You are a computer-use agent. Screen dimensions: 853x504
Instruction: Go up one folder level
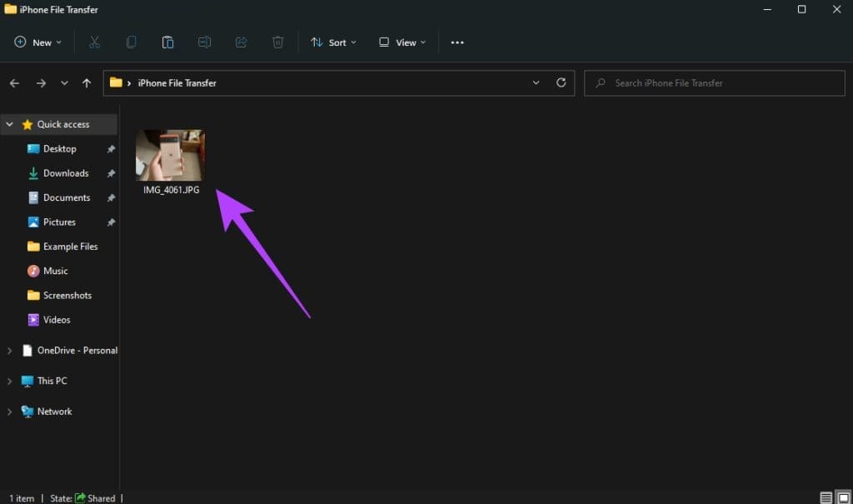pos(87,83)
